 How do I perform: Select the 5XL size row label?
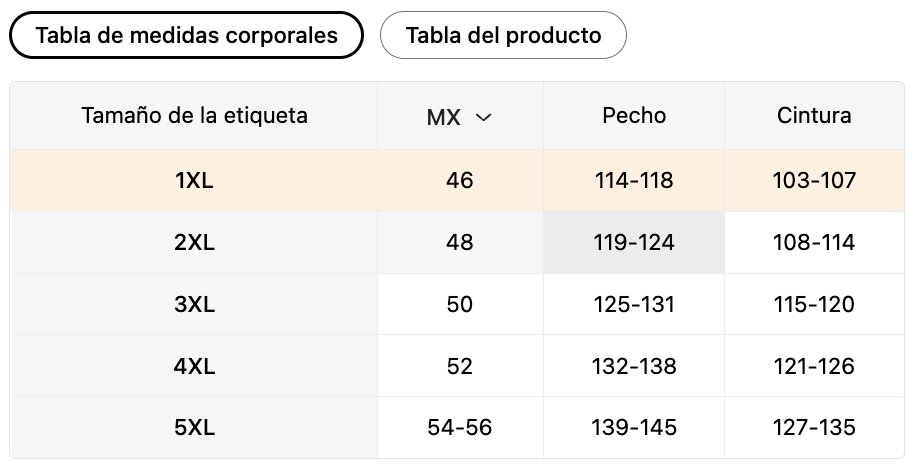tap(194, 427)
